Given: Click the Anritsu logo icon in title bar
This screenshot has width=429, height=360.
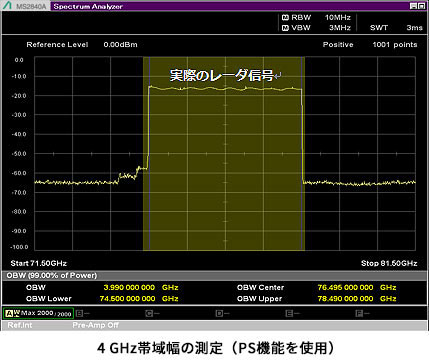Looking at the screenshot, I should (7, 6).
